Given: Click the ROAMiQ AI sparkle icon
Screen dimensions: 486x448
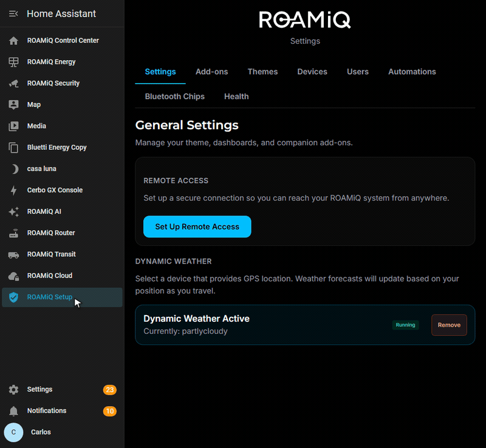Looking at the screenshot, I should (13, 212).
